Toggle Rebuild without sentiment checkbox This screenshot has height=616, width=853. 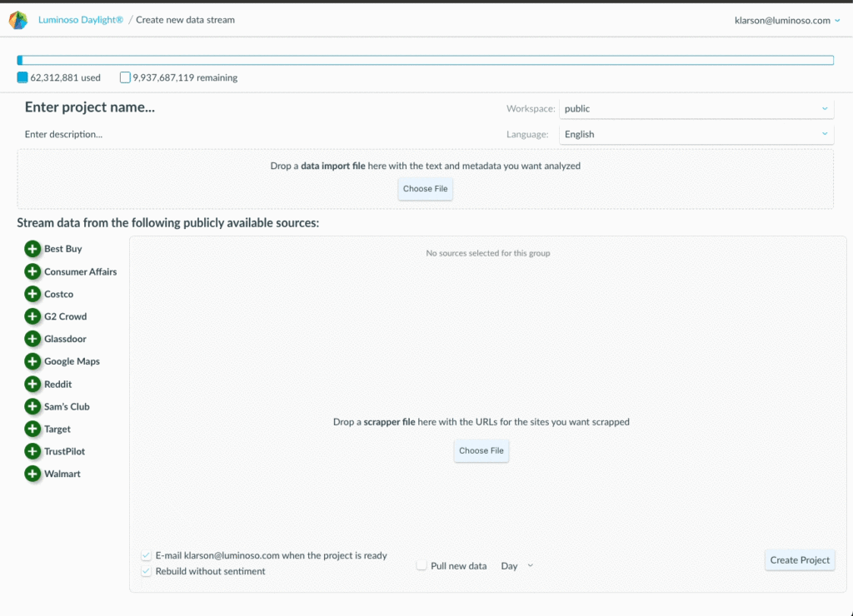click(146, 571)
